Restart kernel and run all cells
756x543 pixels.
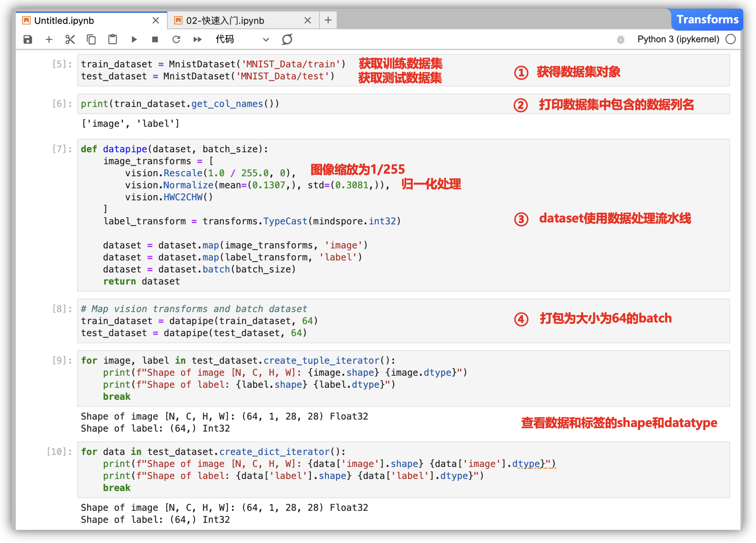(x=197, y=39)
